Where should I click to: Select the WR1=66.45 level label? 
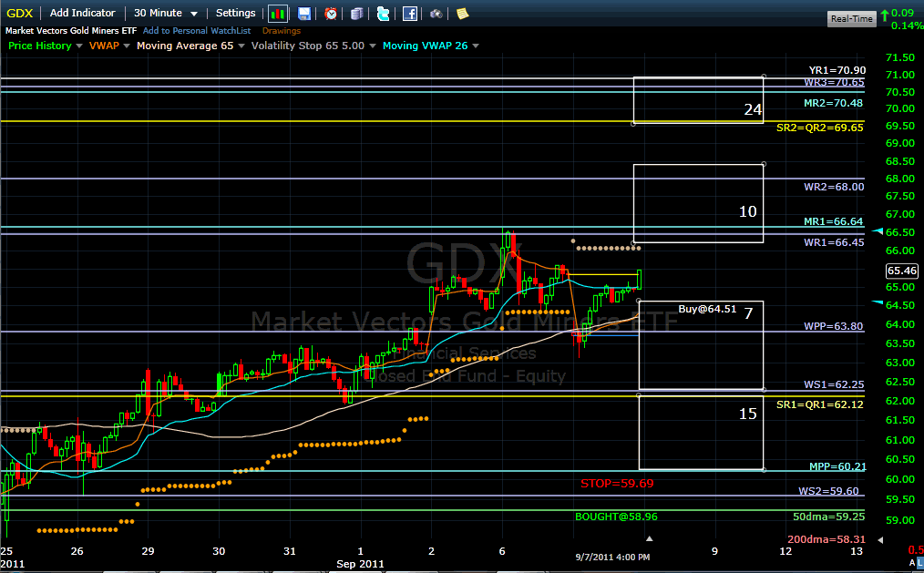pyautogui.click(x=834, y=242)
